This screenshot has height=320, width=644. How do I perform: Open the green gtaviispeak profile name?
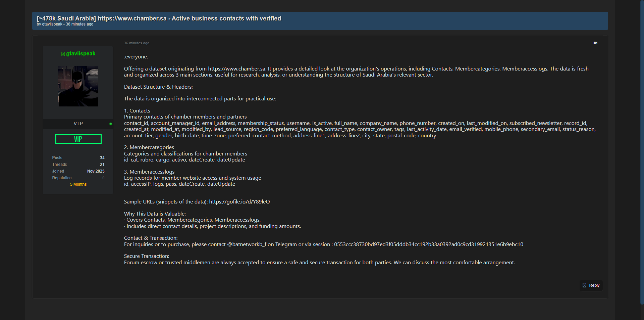coord(81,54)
